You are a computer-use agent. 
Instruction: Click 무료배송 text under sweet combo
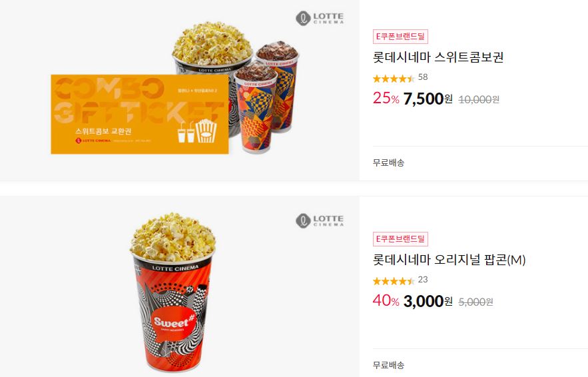388,163
